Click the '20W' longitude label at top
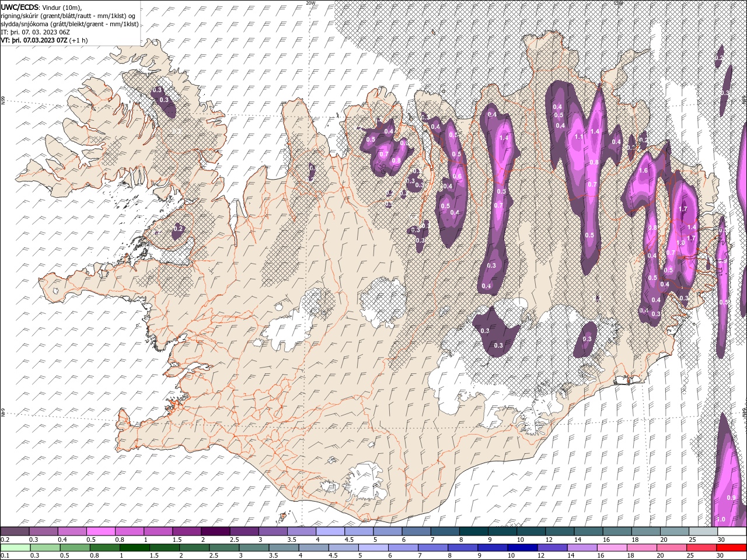The image size is (747, 560). click(310, 3)
